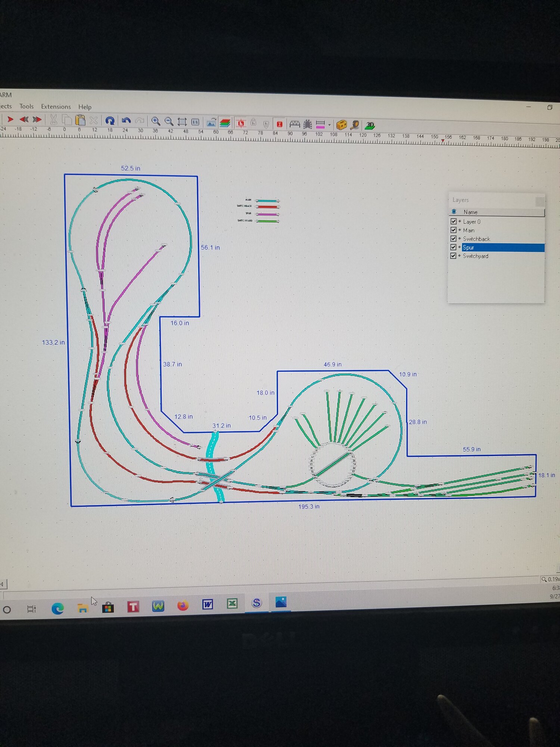This screenshot has height=747, width=560.
Task: Open the Help menu
Action: (85, 107)
